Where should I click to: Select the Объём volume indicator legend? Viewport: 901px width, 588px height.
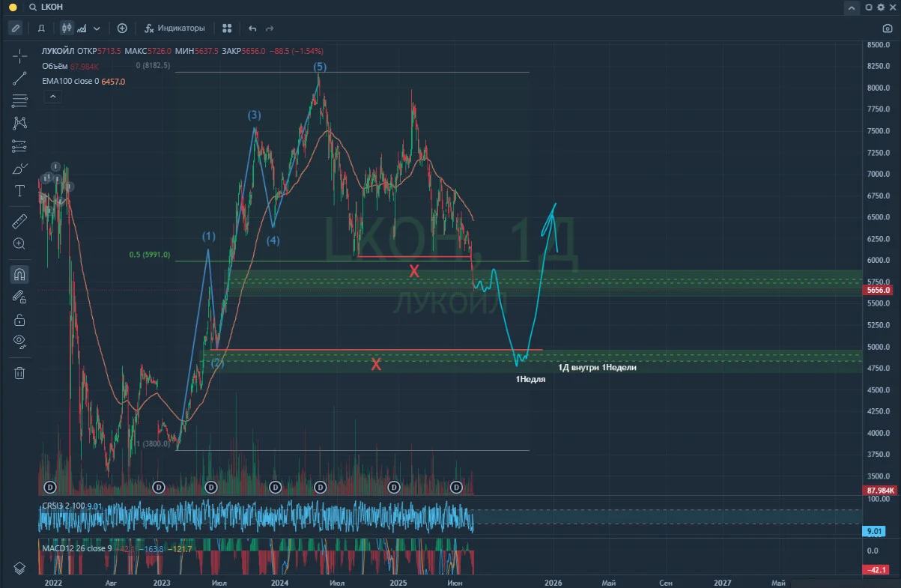(x=55, y=66)
